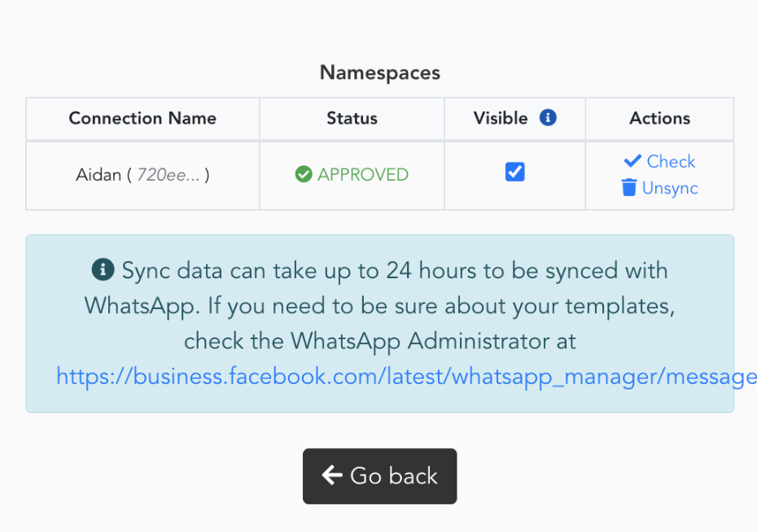Click the Visible column header label
This screenshot has width=757, height=532.
pos(500,118)
